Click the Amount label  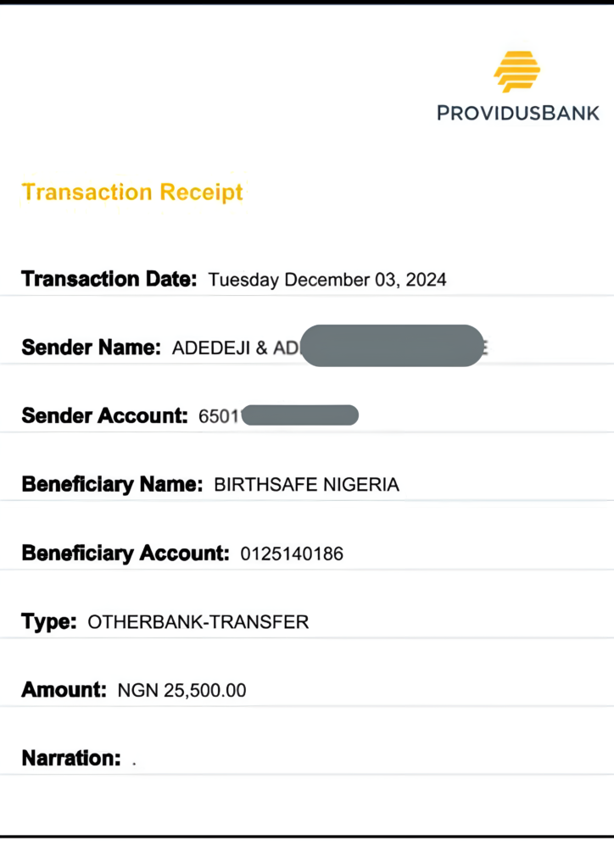click(x=64, y=690)
